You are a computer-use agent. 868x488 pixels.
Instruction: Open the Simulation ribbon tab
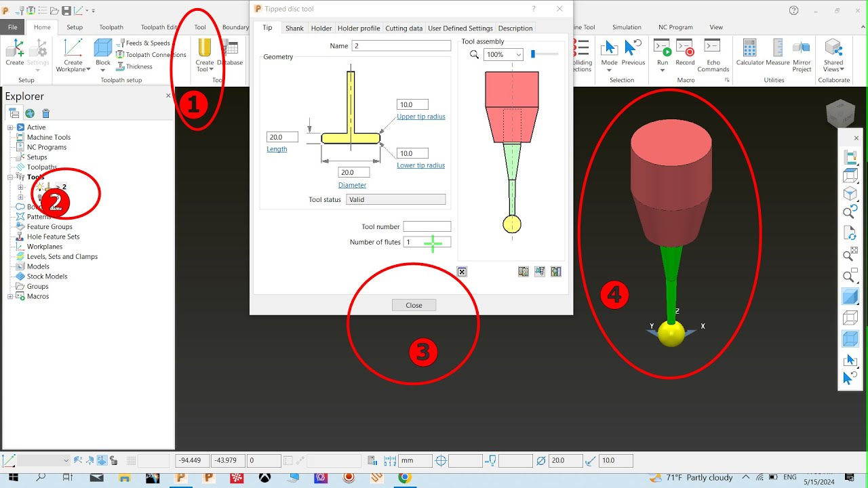627,27
